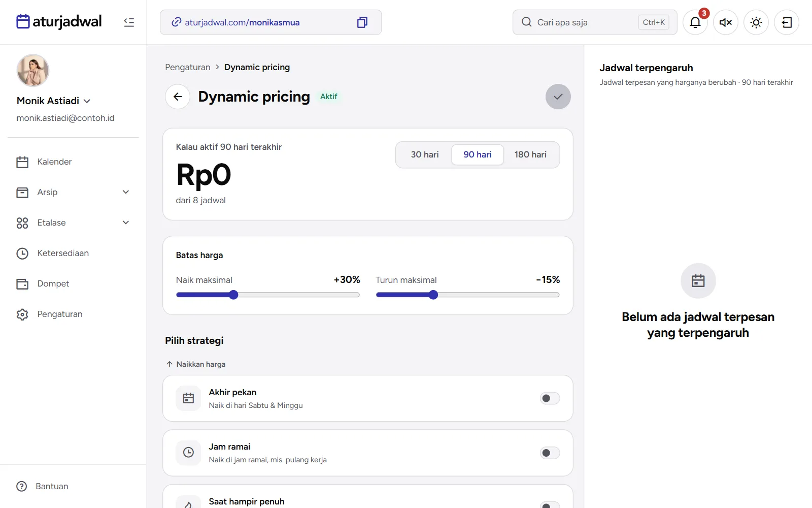The height and width of the screenshot is (508, 812).
Task: Save with the checkmark button
Action: [558, 97]
